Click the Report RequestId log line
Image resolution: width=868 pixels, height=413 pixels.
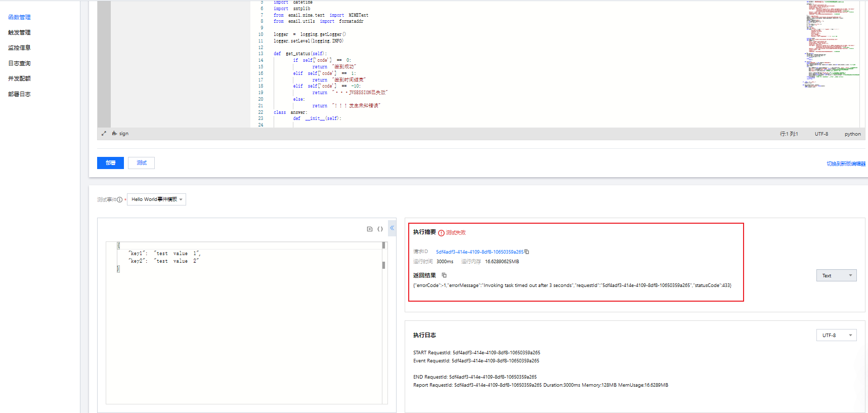(x=541, y=385)
